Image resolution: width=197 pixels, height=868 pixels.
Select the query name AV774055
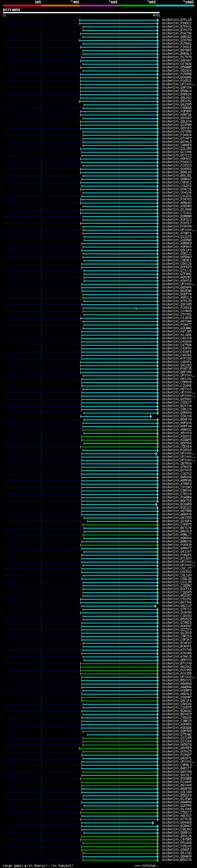pos(11,10)
